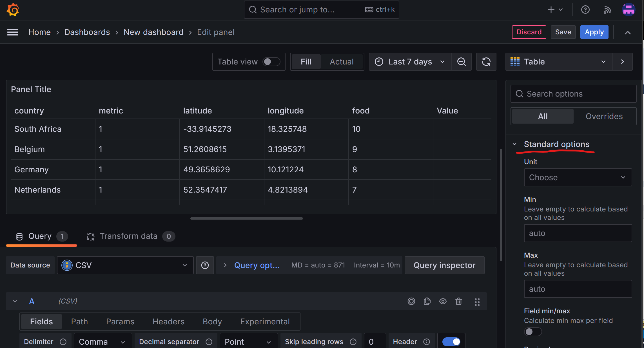Open the Grafana home logo

(x=12, y=10)
